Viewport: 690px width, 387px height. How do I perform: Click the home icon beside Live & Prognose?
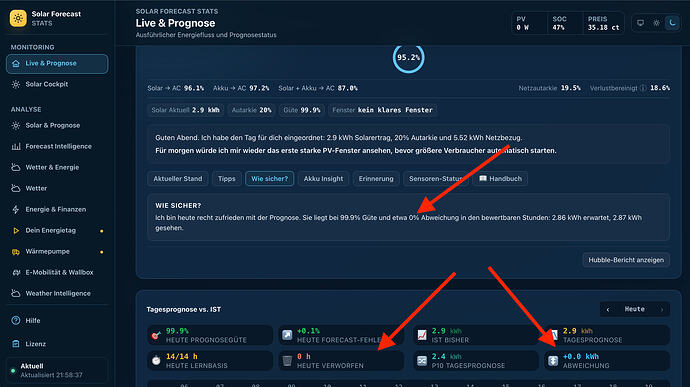(16, 63)
